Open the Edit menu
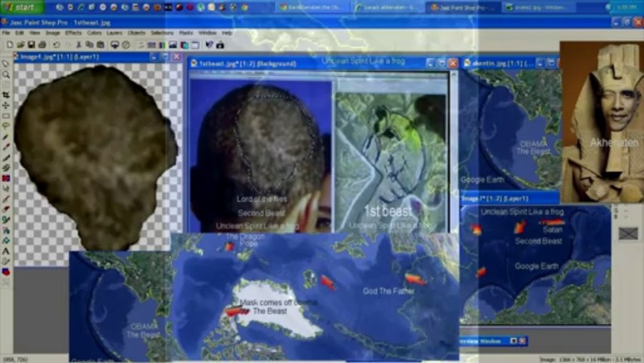644x363 pixels. pyautogui.click(x=19, y=33)
